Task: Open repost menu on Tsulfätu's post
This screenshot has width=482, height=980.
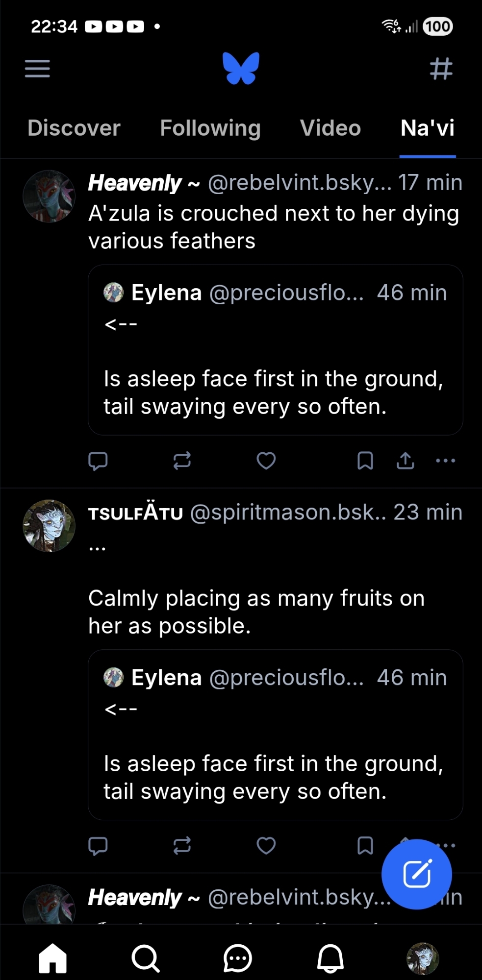Action: tap(182, 846)
